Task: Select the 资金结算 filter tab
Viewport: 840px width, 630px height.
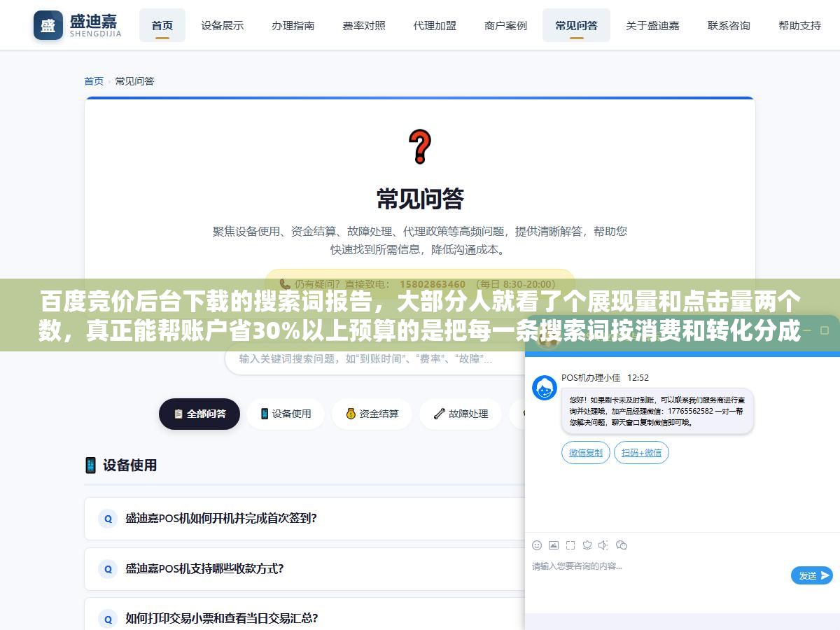Action: (x=372, y=414)
